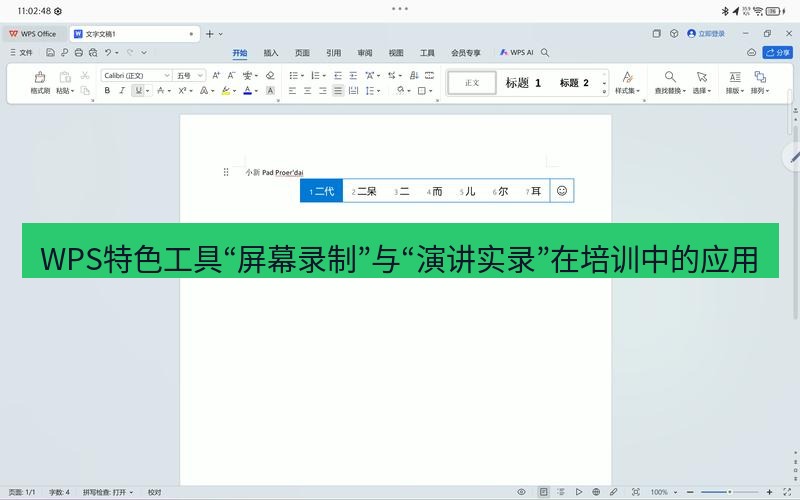Click the Cut scissors icon
This screenshot has width=800, height=500.
coord(85,76)
